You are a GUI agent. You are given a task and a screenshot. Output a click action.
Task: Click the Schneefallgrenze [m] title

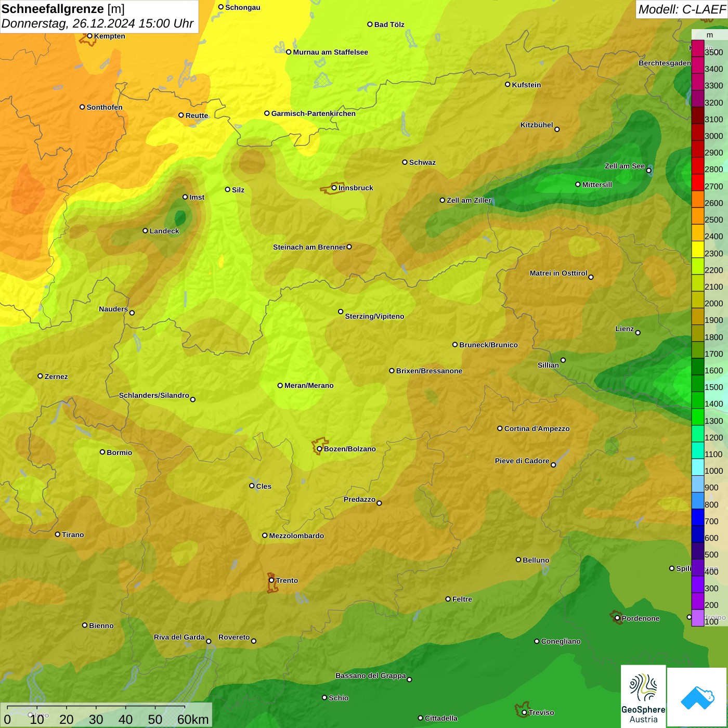coord(63,9)
